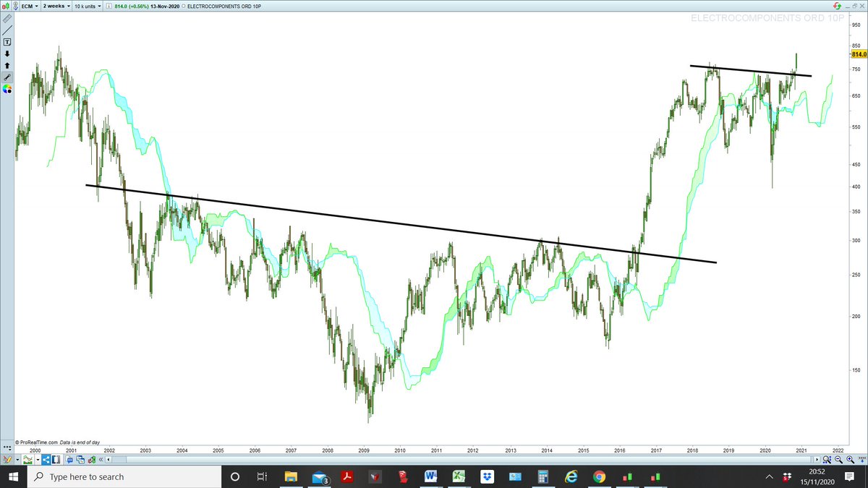Image resolution: width=868 pixels, height=488 pixels.
Task: Click the cursor mode icon beside ECM
Action: tap(17, 6)
